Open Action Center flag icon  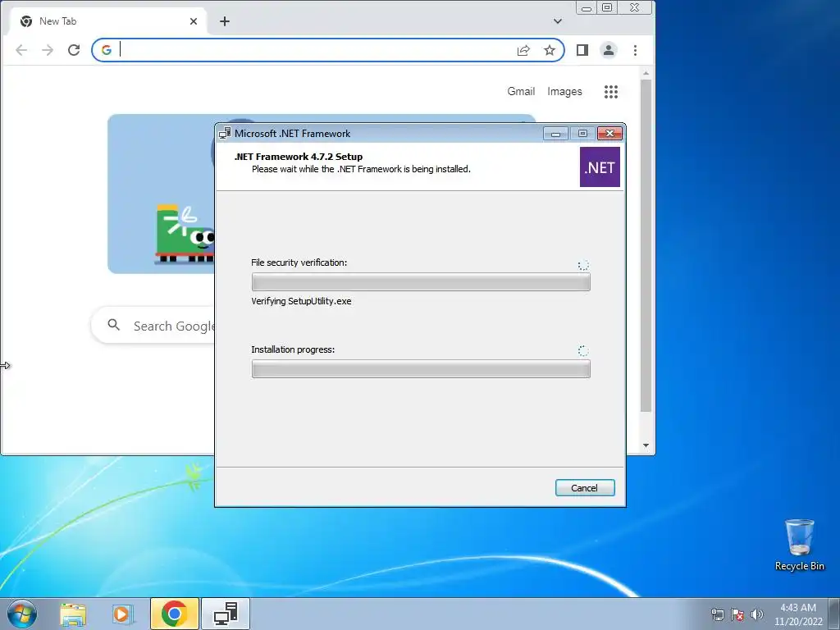point(737,614)
